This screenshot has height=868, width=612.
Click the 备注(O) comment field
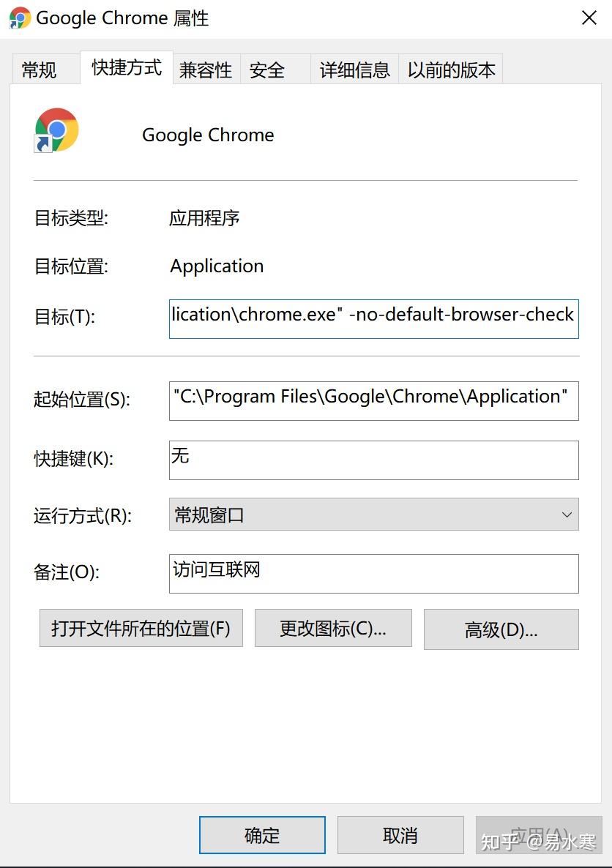pos(373,573)
